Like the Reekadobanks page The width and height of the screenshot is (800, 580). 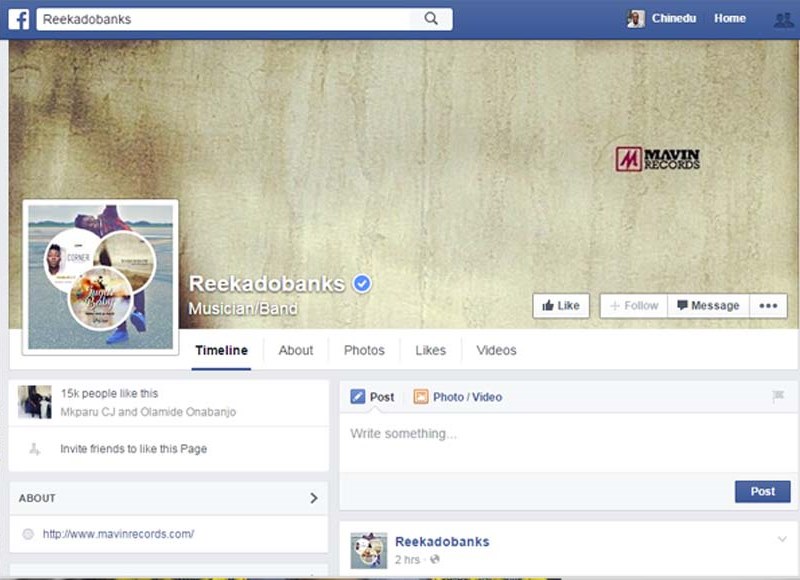point(561,306)
